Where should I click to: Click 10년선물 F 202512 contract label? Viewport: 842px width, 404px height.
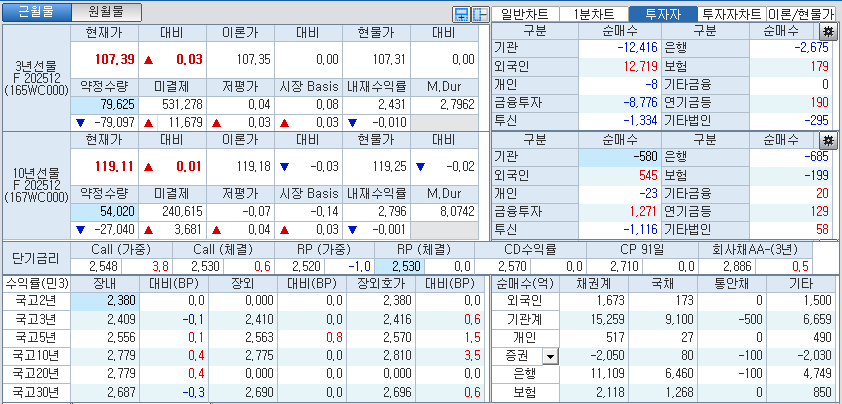pos(36,186)
